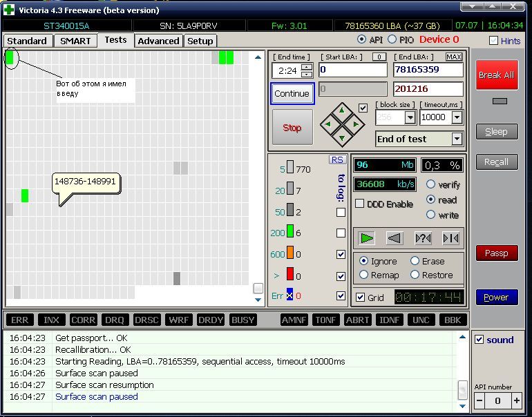Image resolution: width=532 pixels, height=417 pixels.
Task: Click the red slow block swatch
Action: click(x=290, y=274)
